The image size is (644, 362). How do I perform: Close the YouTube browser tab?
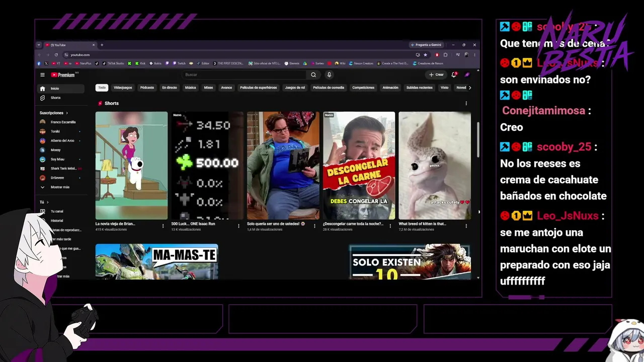93,45
